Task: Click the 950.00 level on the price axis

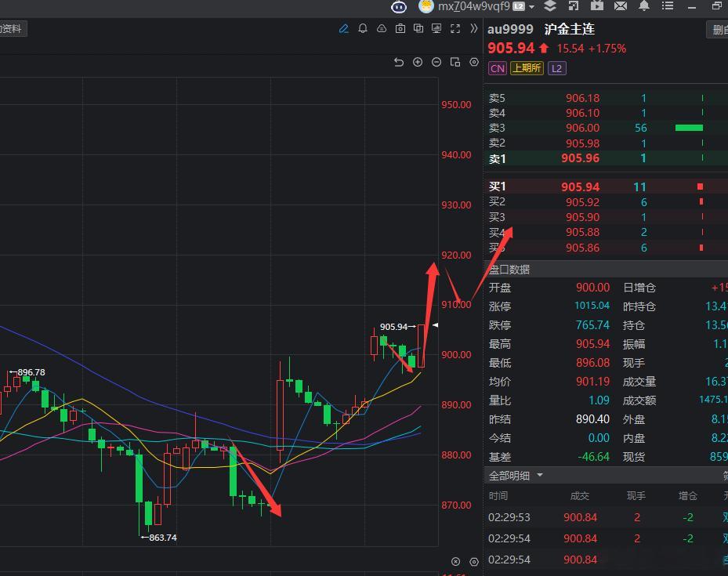Action: tap(456, 105)
